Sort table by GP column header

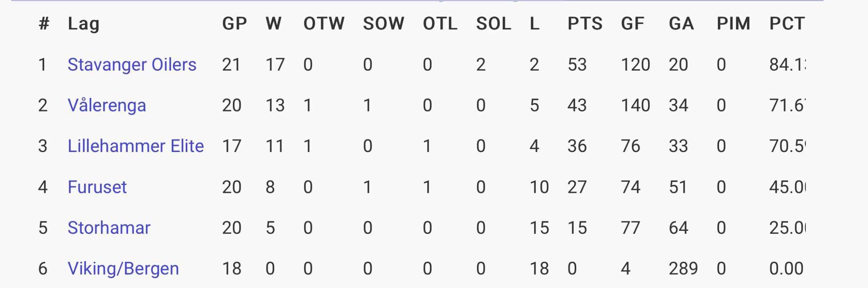tap(234, 24)
